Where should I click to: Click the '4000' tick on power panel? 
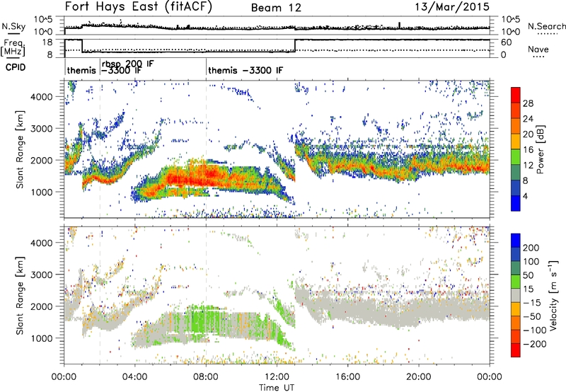tap(41, 97)
